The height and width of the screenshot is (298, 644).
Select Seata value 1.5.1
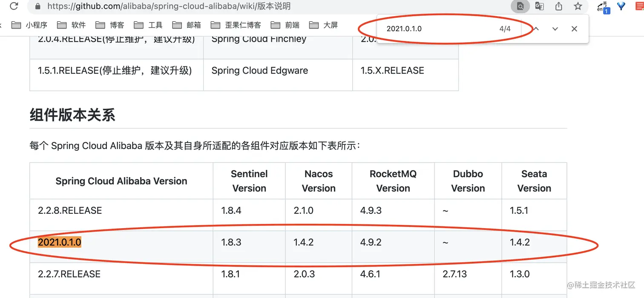pyautogui.click(x=519, y=210)
